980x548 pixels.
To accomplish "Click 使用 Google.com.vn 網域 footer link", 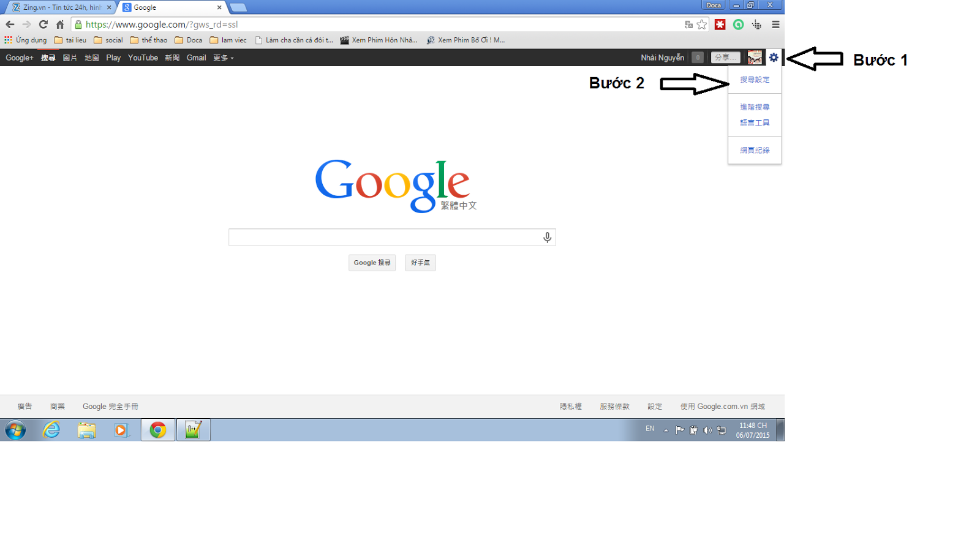I will point(722,407).
